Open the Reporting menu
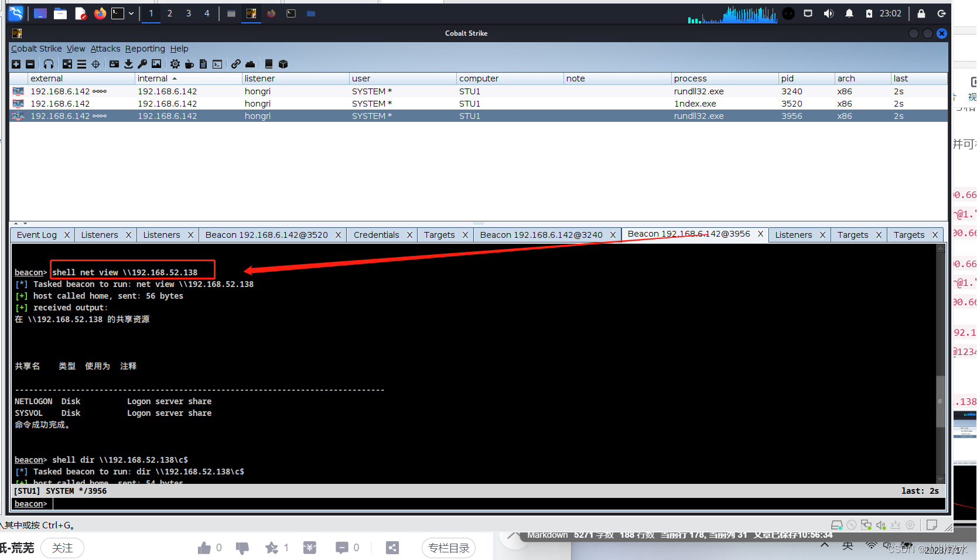977x560 pixels. 145,49
